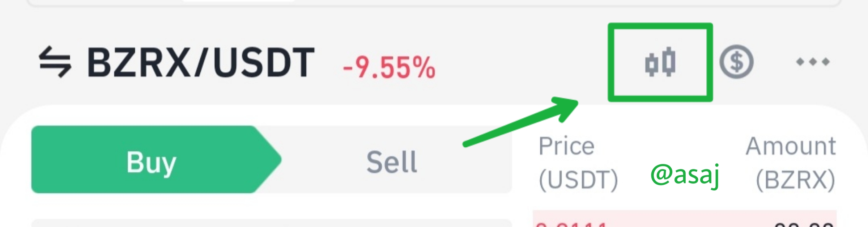868x227 pixels.
Task: Tap the dollar sign coin icon
Action: [x=736, y=62]
